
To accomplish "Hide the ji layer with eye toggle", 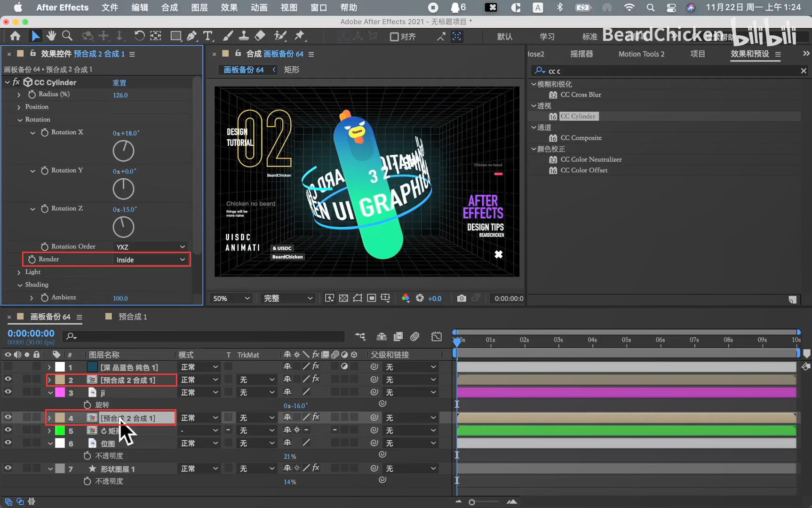I will coord(8,392).
